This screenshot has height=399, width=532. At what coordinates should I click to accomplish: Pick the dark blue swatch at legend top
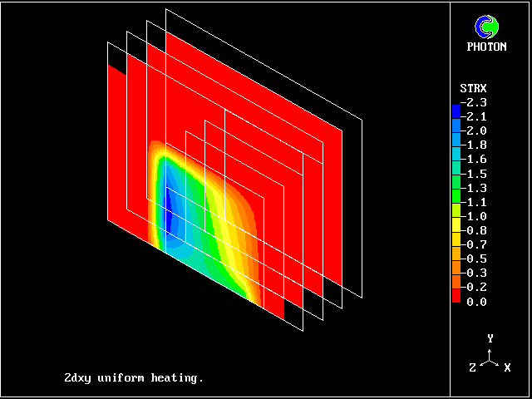pyautogui.click(x=456, y=110)
